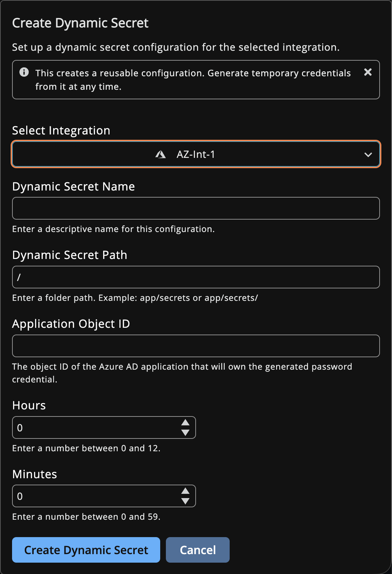Expand the Select Integration dropdown chevron
Image resolution: width=392 pixels, height=574 pixels.
[368, 155]
